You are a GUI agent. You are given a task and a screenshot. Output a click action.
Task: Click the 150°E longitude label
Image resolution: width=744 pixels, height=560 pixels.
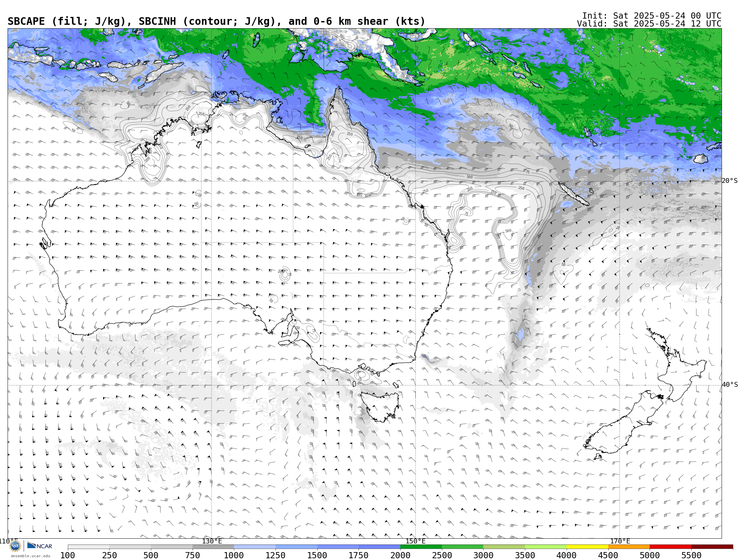pos(415,541)
